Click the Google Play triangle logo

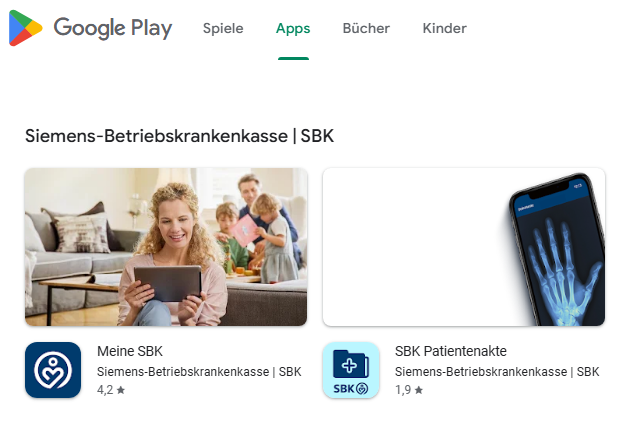25,28
